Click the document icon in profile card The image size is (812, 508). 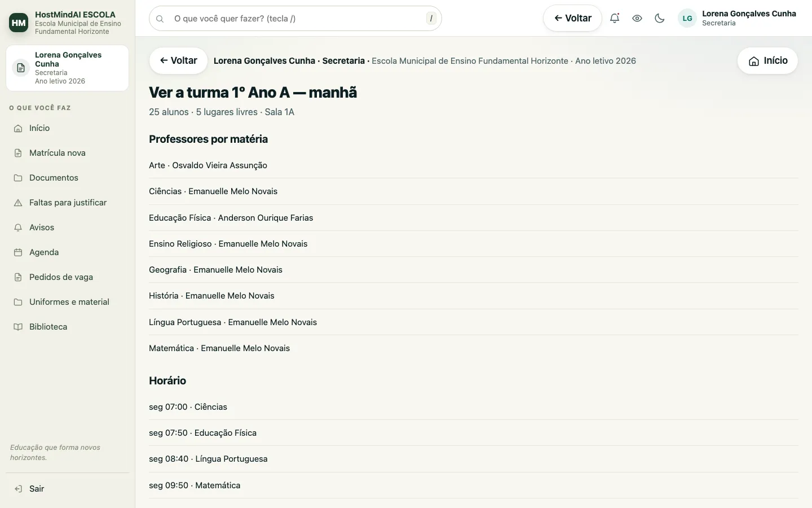(x=21, y=68)
